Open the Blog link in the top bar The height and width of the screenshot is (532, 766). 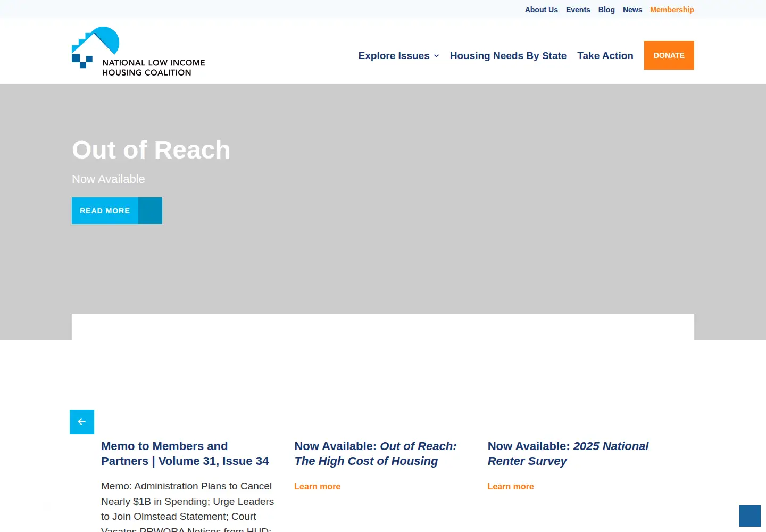click(x=606, y=10)
